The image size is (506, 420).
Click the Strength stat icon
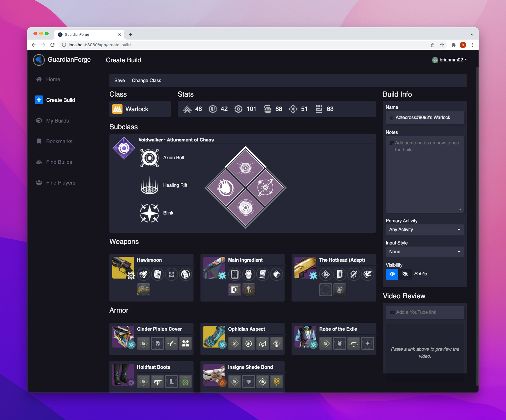pyautogui.click(x=319, y=109)
